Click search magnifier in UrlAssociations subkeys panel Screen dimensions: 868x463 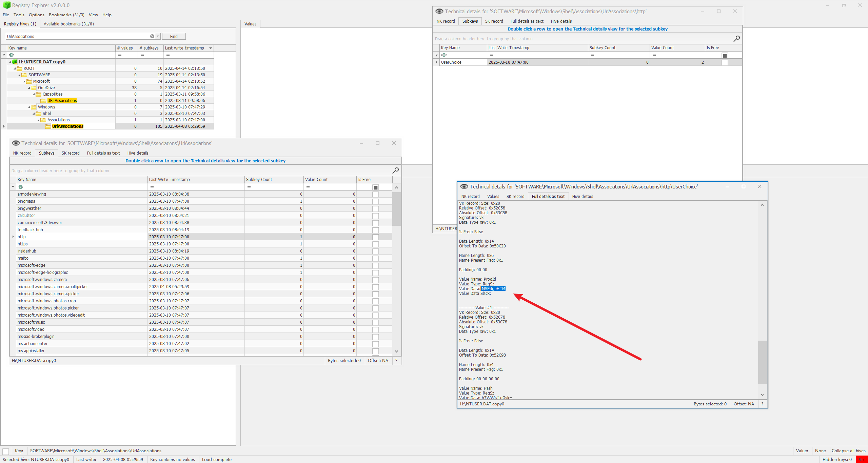(395, 170)
